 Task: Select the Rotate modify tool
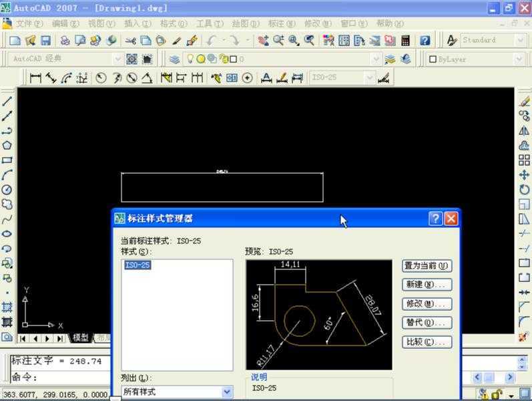coord(524,190)
